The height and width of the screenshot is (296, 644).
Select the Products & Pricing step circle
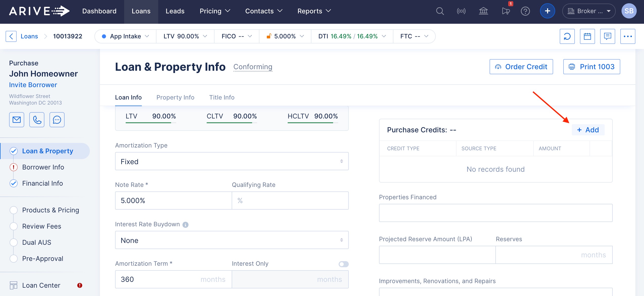tap(14, 210)
